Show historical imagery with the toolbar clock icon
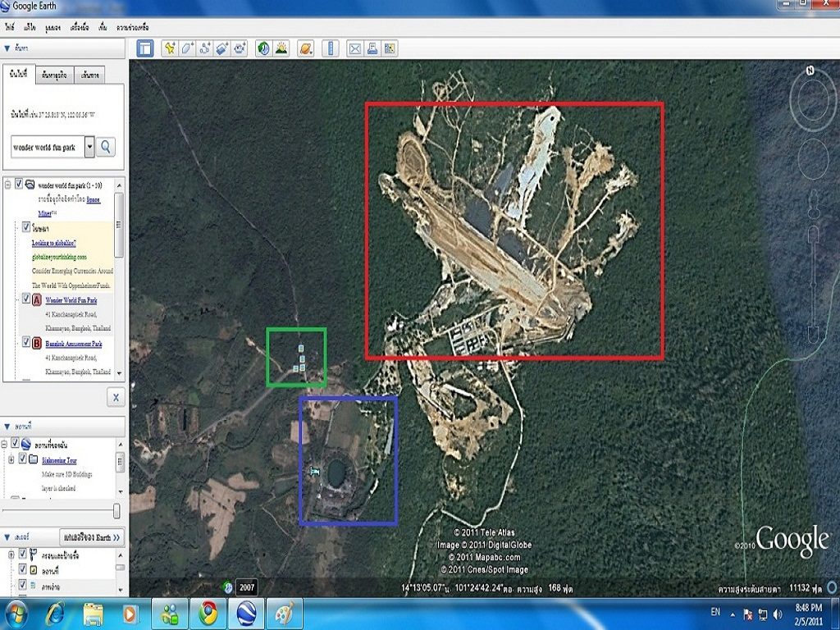 [x=263, y=48]
